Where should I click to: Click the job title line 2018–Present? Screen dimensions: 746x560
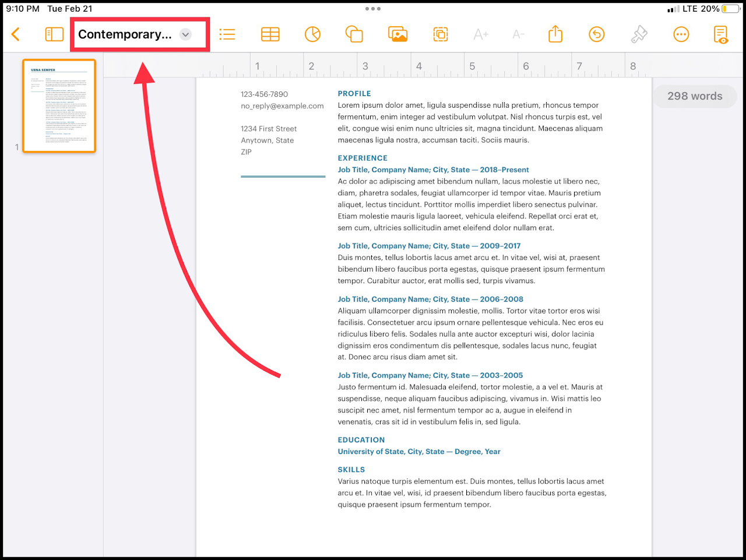point(434,170)
